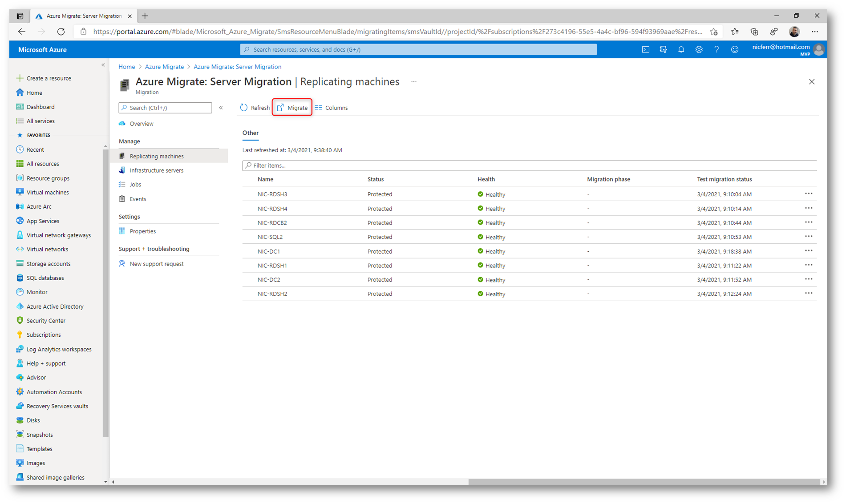This screenshot has width=846, height=504.
Task: Click the feedback smiley icon
Action: coord(735,49)
